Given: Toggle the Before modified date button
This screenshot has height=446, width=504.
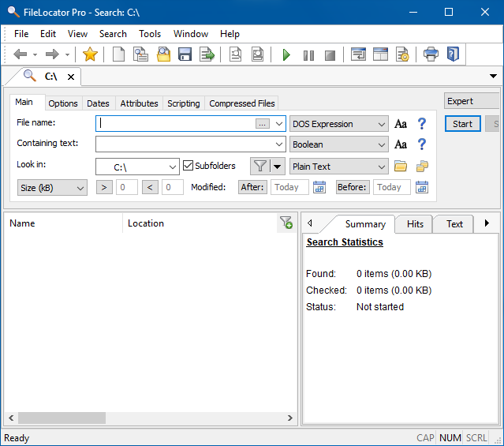Looking at the screenshot, I should tap(352, 187).
